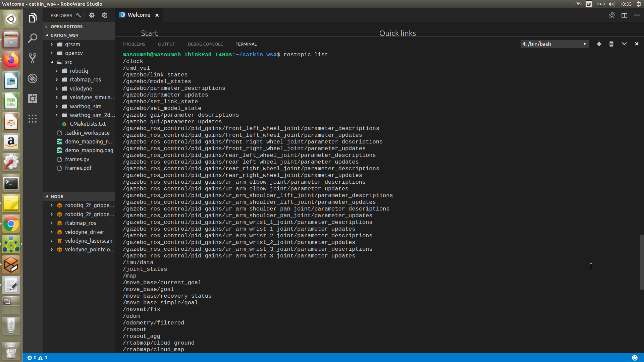Click the split editor icon

624,15
